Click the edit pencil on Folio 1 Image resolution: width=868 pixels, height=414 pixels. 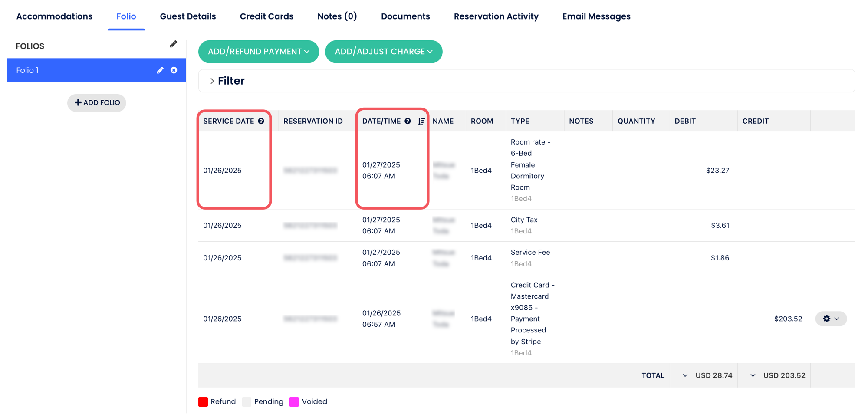(x=160, y=70)
